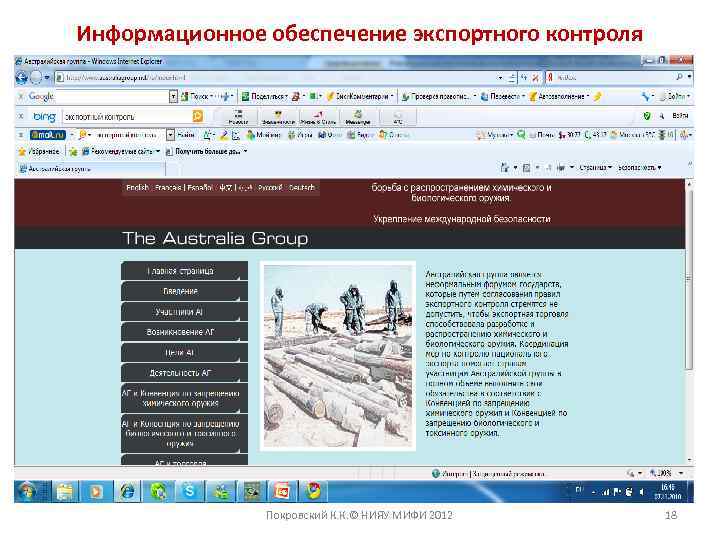Viewport: 720px width, 540px height.
Task: Open the Перевести translate dropdown
Action: point(502,96)
